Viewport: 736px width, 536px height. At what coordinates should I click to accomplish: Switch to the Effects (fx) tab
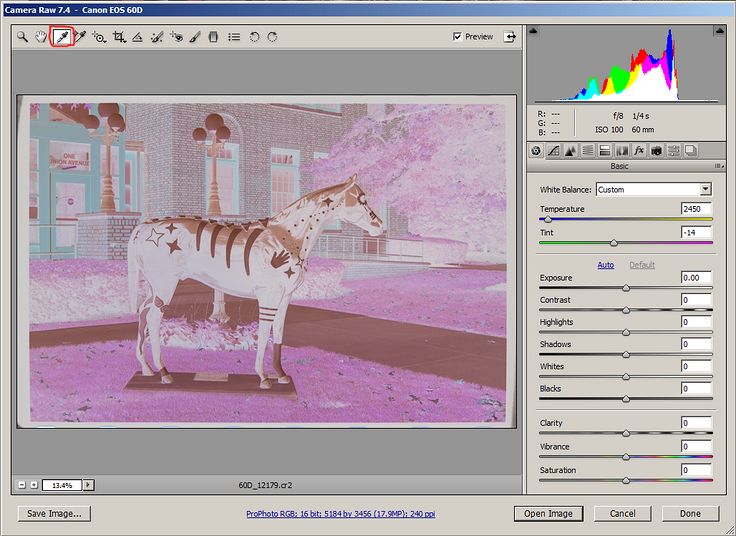coord(639,150)
